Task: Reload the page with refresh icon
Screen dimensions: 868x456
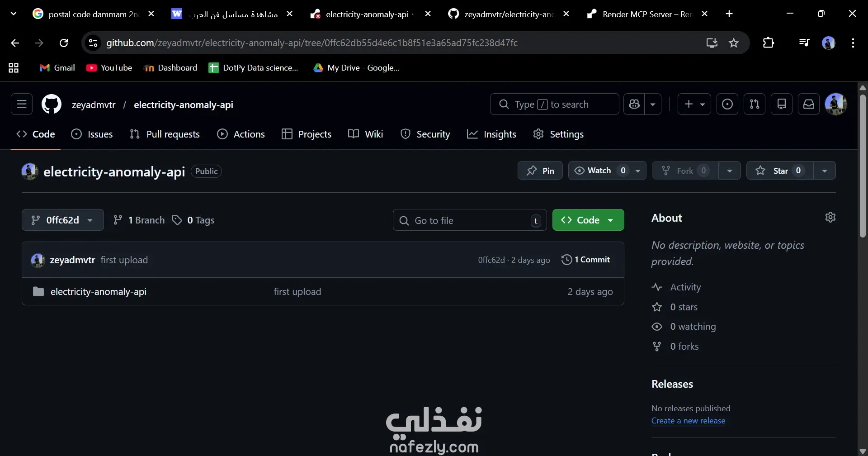Action: tap(64, 43)
